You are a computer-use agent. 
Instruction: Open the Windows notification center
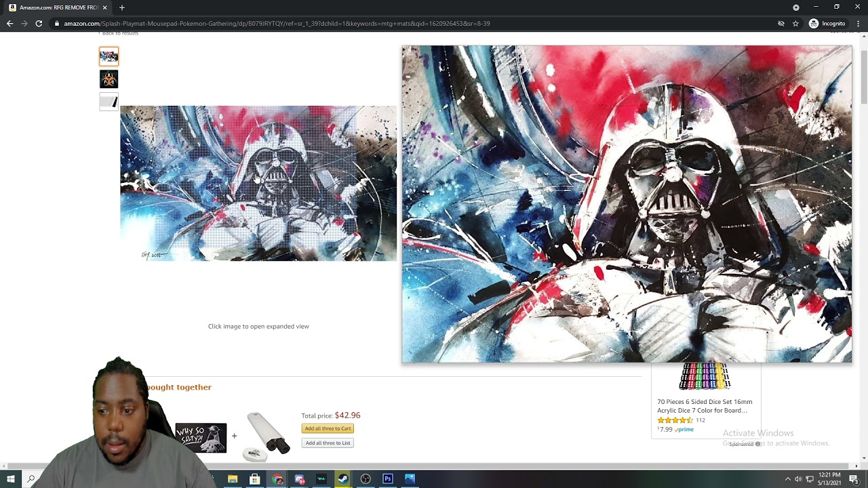(854, 479)
